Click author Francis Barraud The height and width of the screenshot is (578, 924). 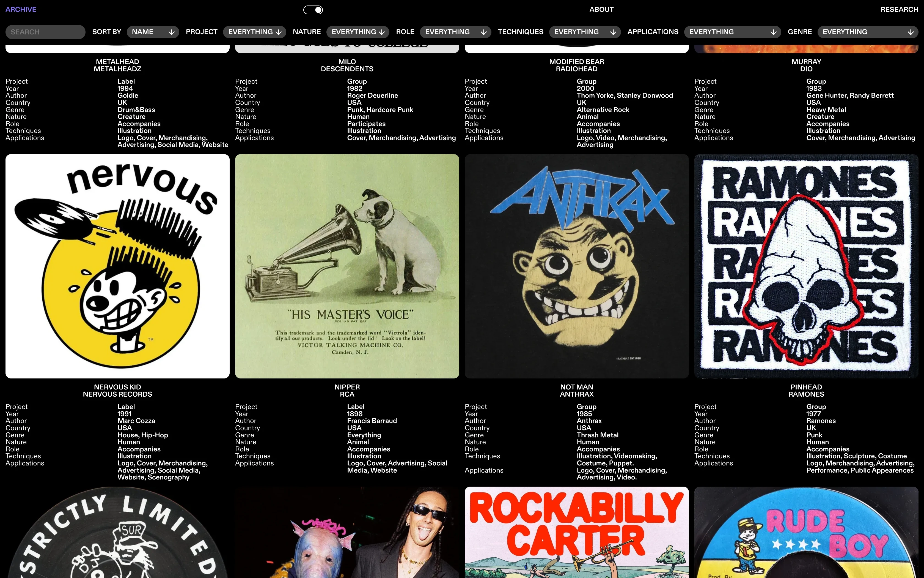[372, 421]
